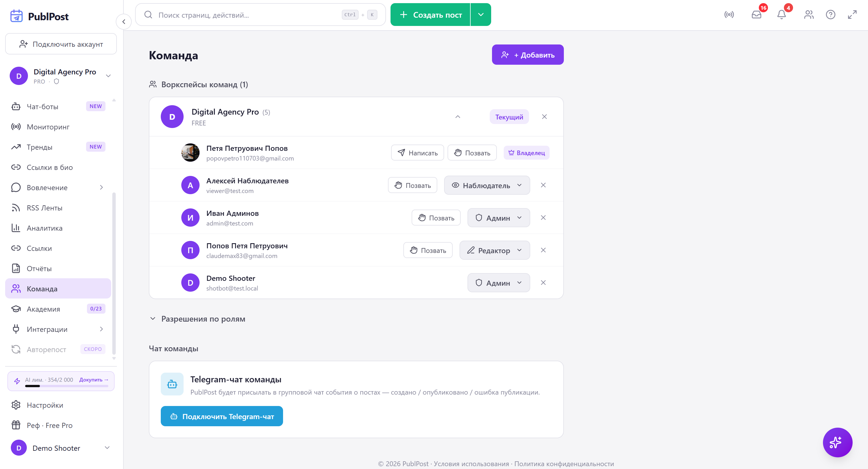
Task: Click Иван Админов's avatar letter И
Action: (190, 218)
